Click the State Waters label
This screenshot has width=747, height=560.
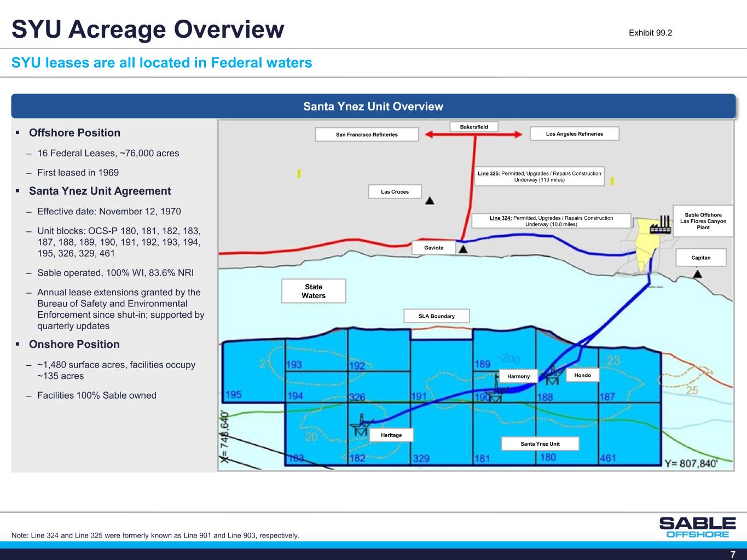click(314, 291)
